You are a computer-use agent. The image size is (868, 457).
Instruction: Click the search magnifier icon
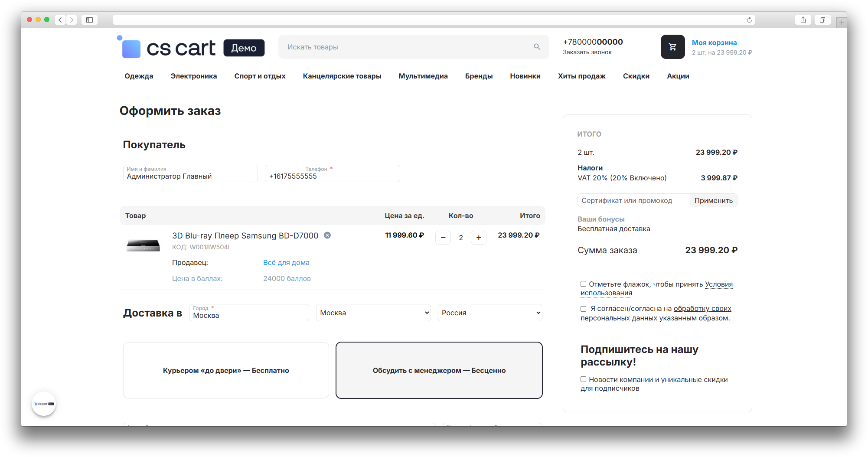click(537, 47)
